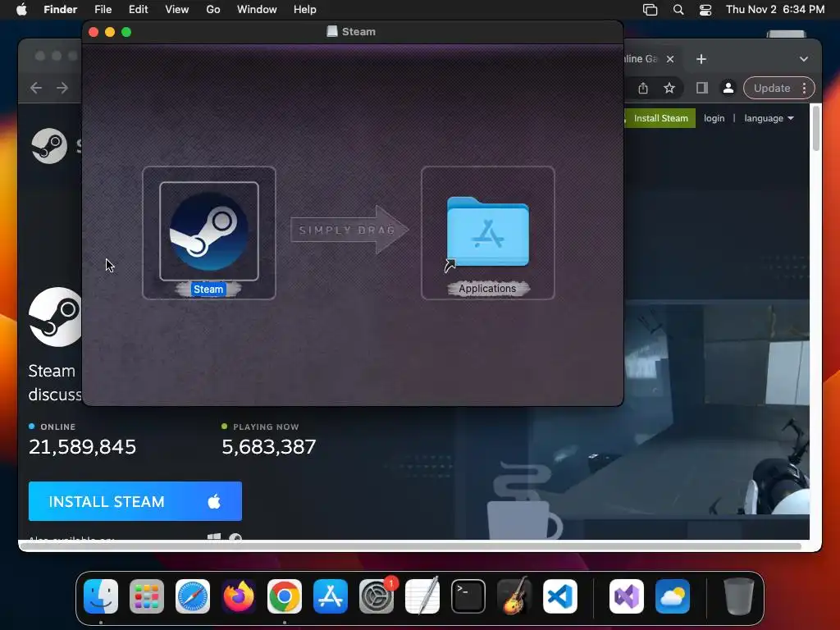Open TextEdit from the Dock

click(422, 596)
